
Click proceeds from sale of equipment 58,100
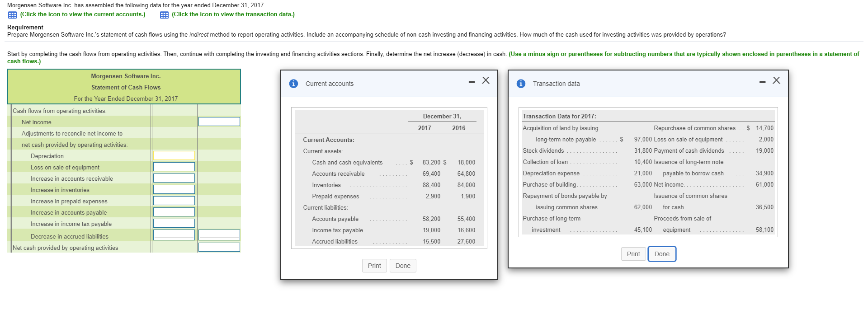764,230
